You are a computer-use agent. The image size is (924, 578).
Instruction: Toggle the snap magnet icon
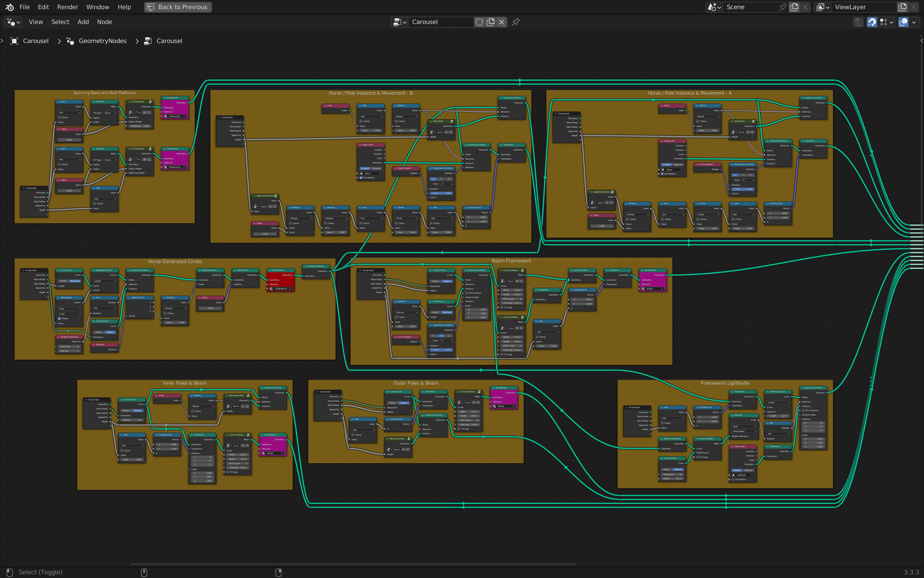tap(872, 22)
